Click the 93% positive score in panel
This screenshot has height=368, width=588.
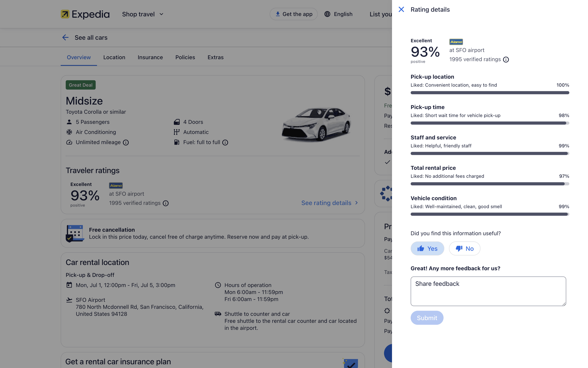(425, 52)
